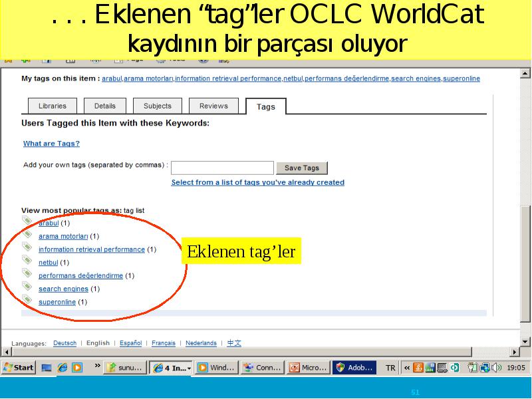Viewport: 532px width, 399px height.
Task: Expand hidden system tray icons chevron
Action: 406,368
